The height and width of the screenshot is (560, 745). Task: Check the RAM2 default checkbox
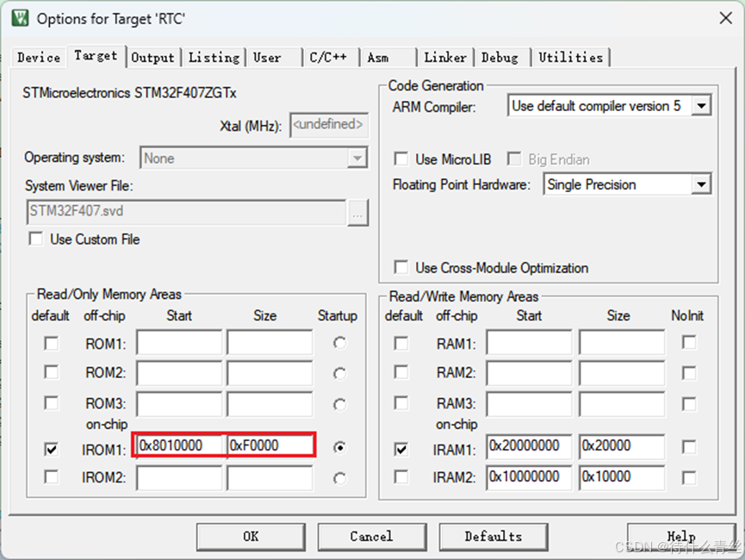coord(401,372)
